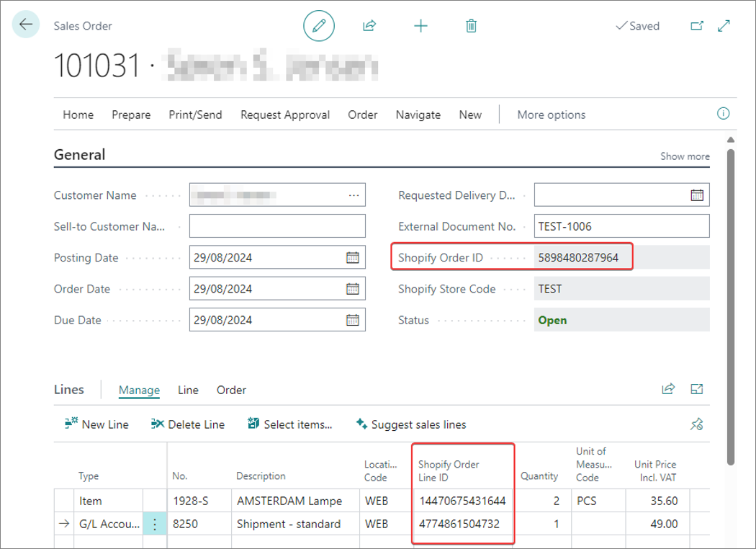Click PCS unit of measure cell

pos(598,501)
